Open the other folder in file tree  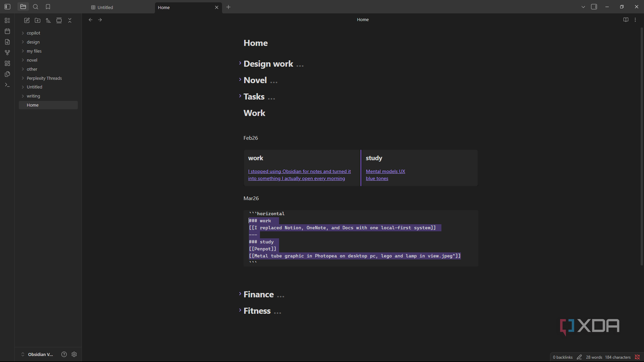(48, 69)
